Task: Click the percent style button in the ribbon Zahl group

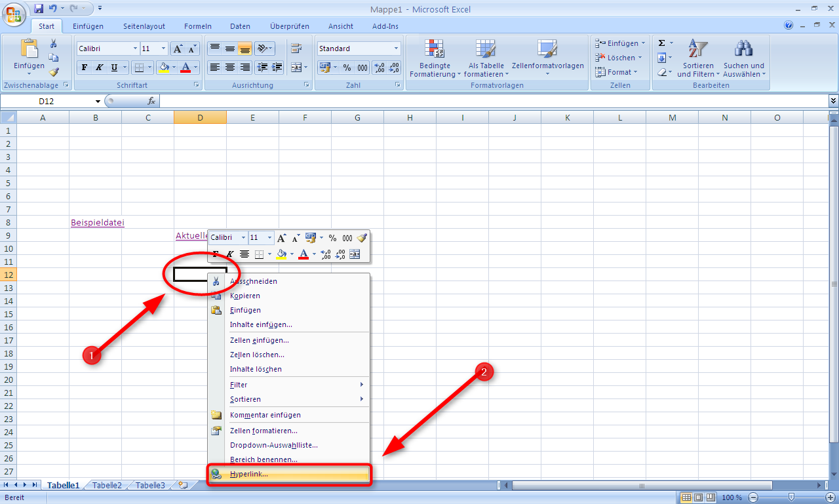Action: (347, 68)
